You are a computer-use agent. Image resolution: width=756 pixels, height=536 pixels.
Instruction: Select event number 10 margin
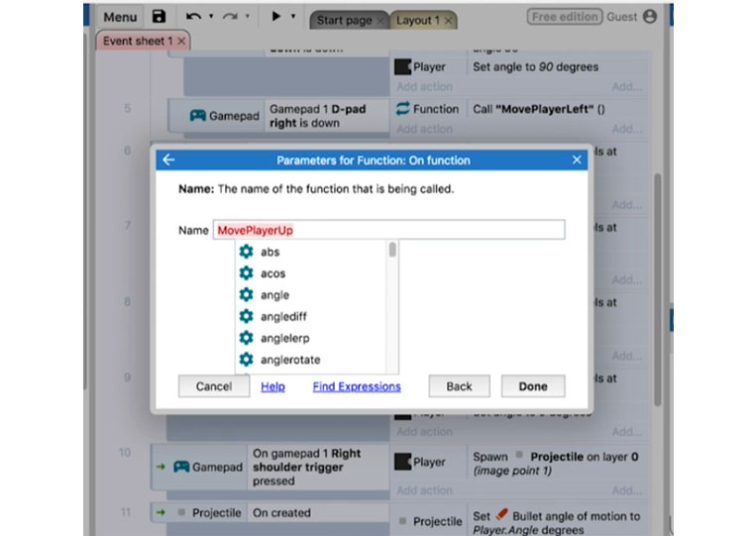[125, 452]
